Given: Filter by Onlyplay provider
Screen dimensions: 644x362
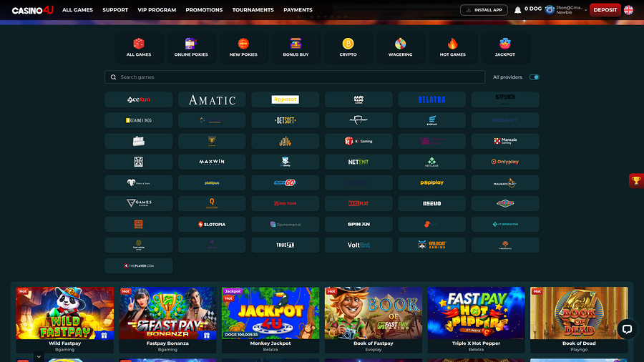Looking at the screenshot, I should click(x=505, y=162).
